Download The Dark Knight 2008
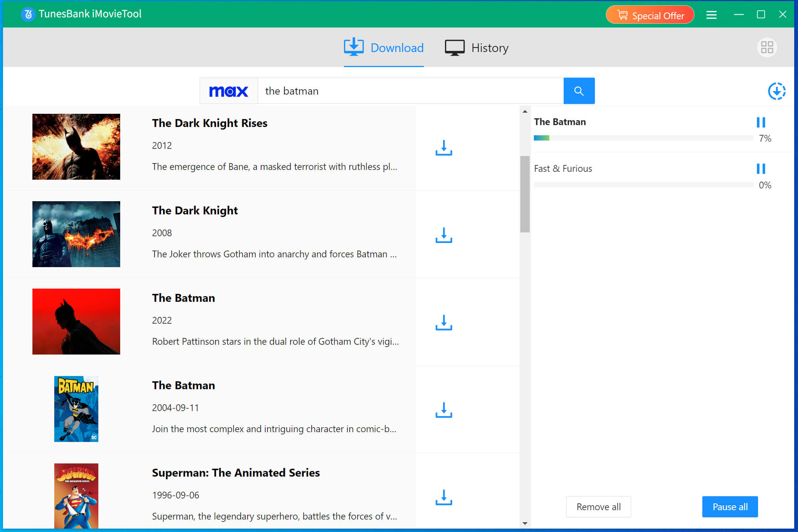The image size is (798, 532). tap(443, 235)
